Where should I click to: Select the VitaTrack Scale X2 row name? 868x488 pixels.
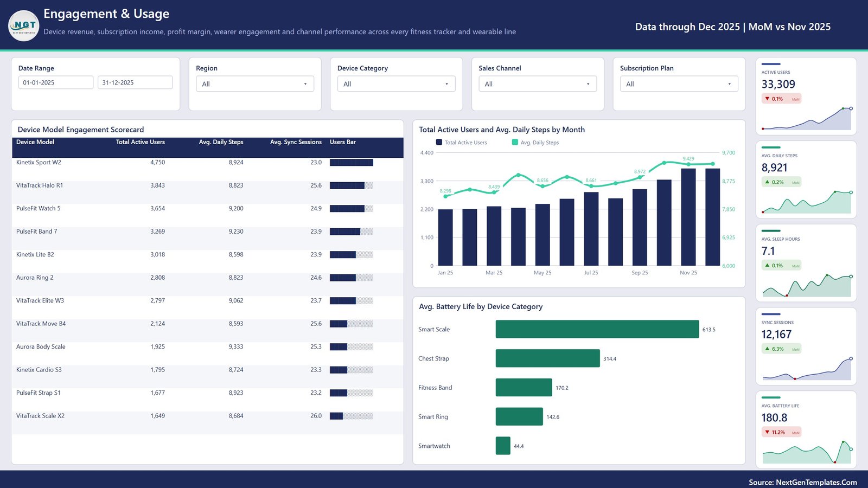tap(40, 416)
